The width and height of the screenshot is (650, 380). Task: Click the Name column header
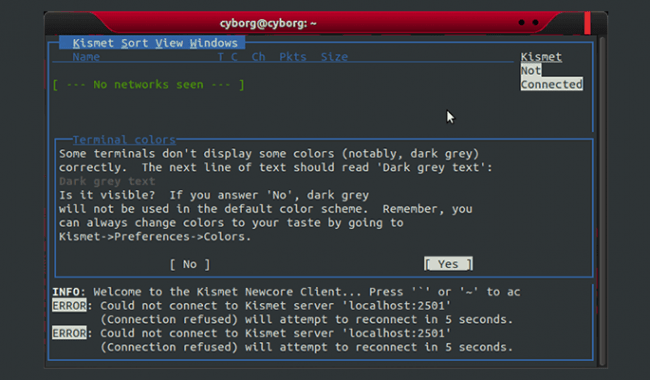point(86,57)
